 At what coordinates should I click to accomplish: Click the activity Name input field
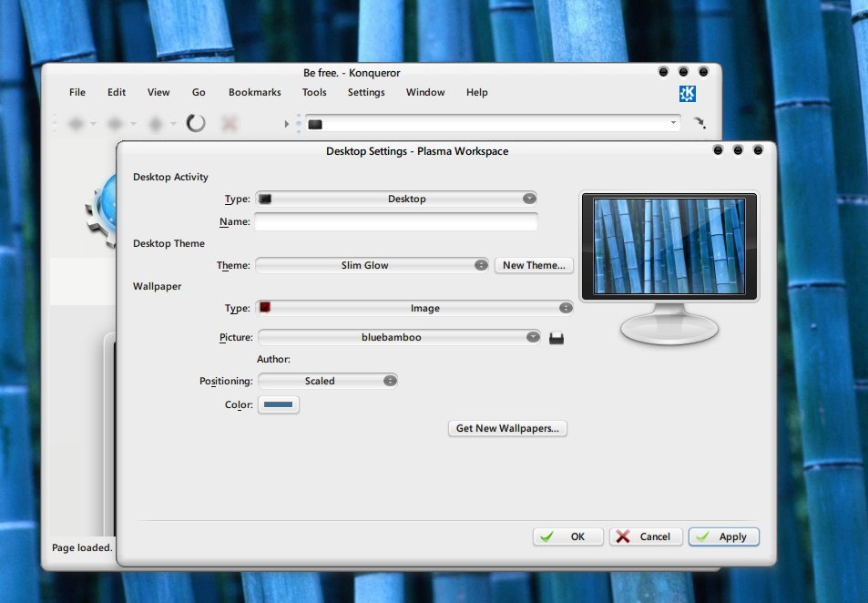tap(396, 221)
